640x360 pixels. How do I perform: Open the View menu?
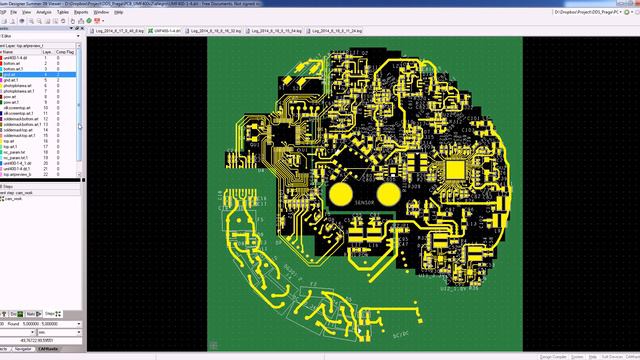27,12
